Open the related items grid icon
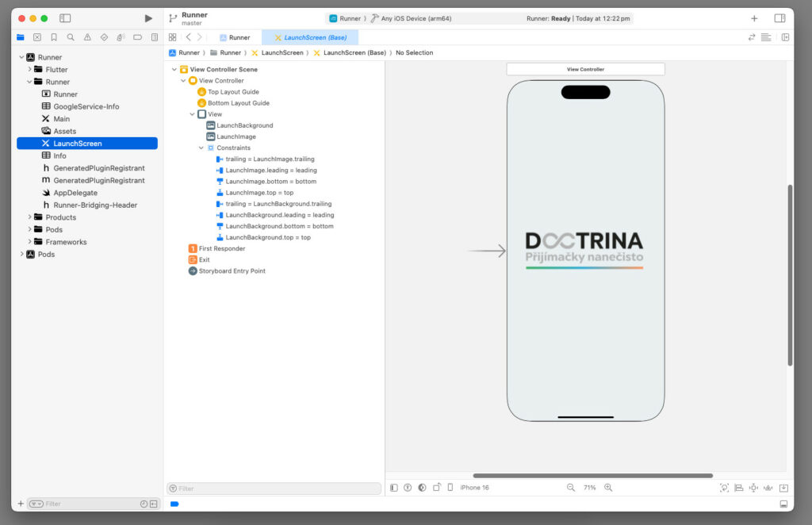Screen dimensions: 812x525 tap(172, 37)
